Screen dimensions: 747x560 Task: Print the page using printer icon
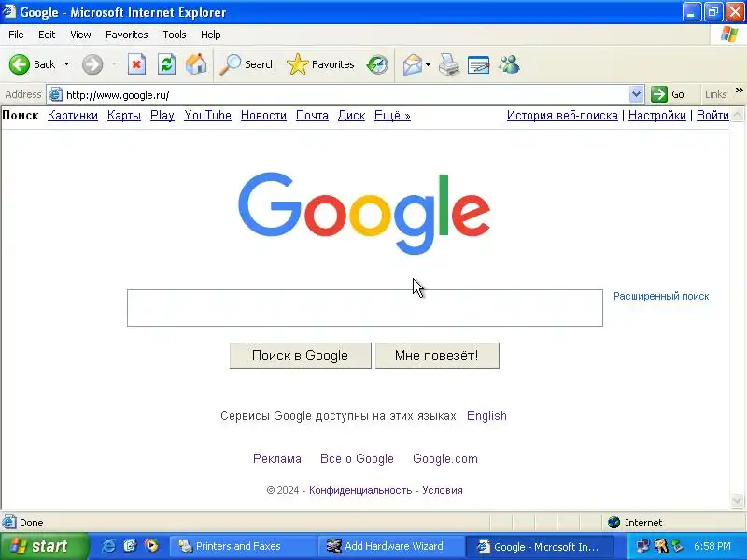[449, 64]
